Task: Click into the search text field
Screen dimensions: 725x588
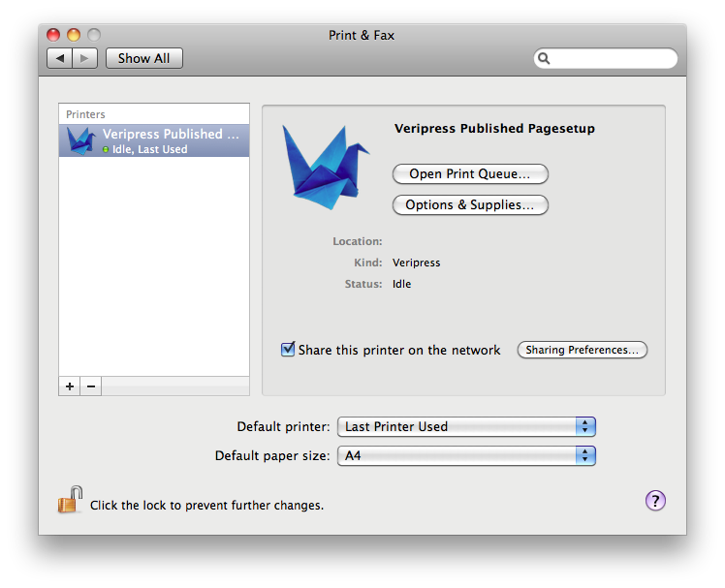Action: [x=613, y=59]
